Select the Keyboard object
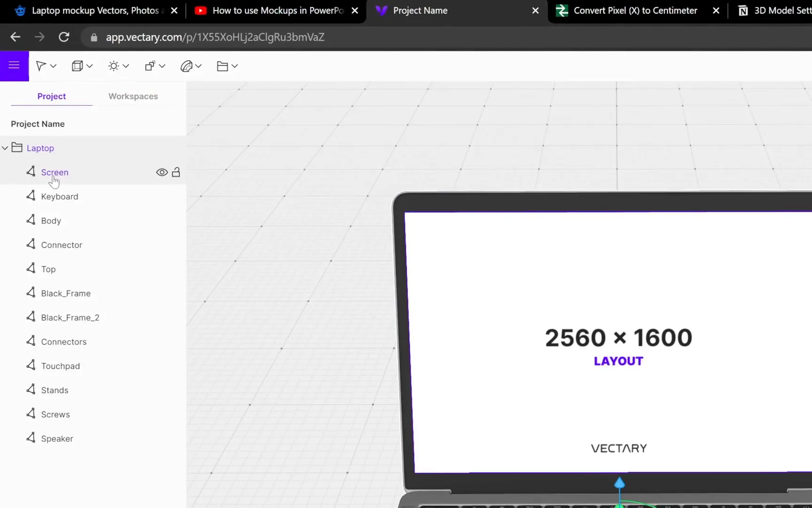Screen dimensions: 812x508 click(60, 197)
